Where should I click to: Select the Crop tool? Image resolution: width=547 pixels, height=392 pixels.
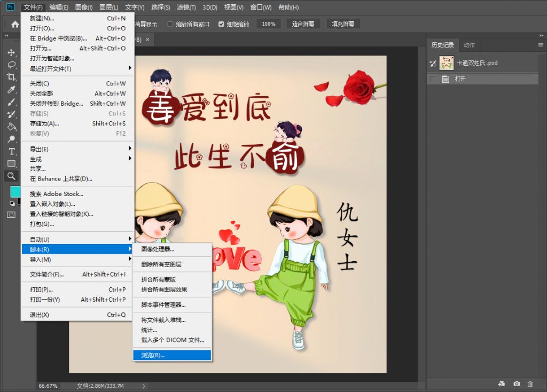[x=12, y=77]
